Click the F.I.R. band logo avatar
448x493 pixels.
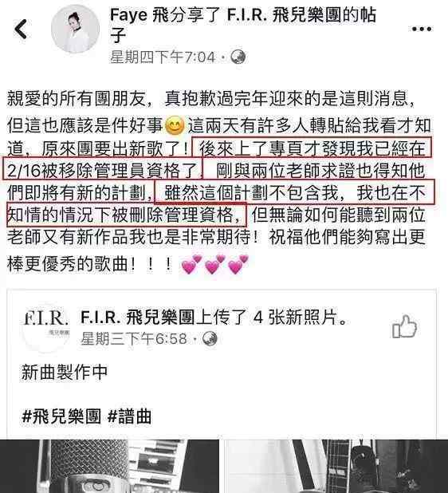click(46, 327)
